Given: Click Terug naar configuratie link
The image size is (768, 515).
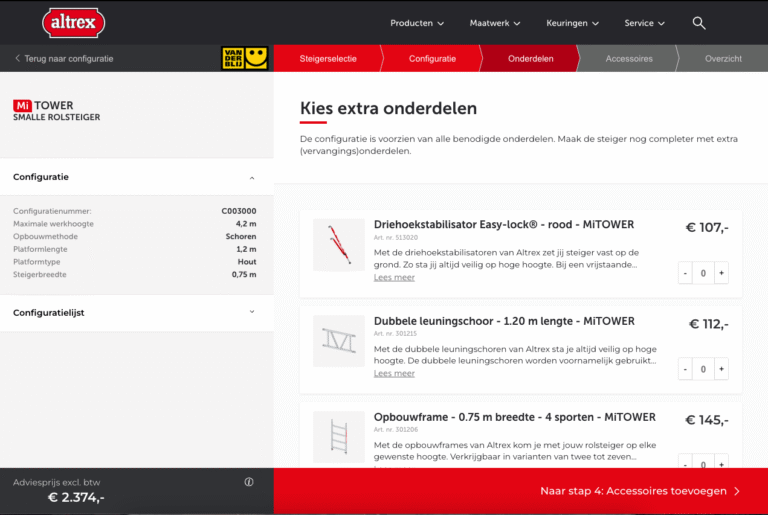Looking at the screenshot, I should [64, 58].
